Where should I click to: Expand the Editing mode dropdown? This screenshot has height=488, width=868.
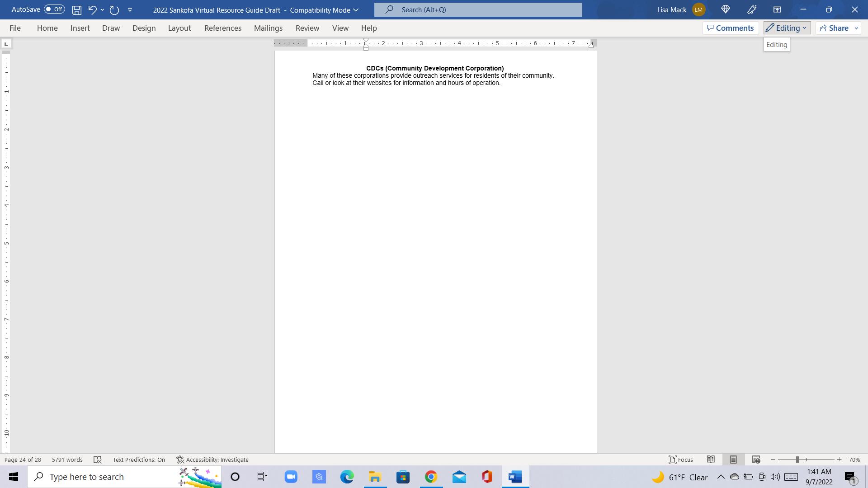787,28
